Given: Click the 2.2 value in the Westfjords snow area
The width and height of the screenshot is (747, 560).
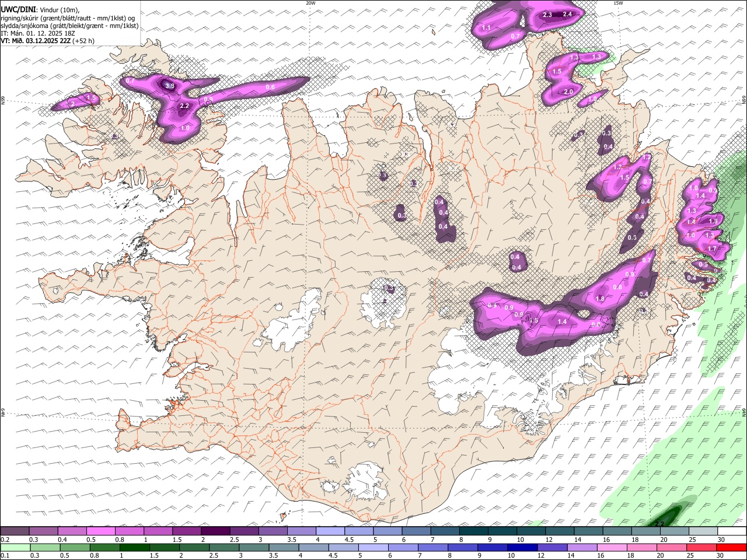Looking at the screenshot, I should [x=184, y=106].
